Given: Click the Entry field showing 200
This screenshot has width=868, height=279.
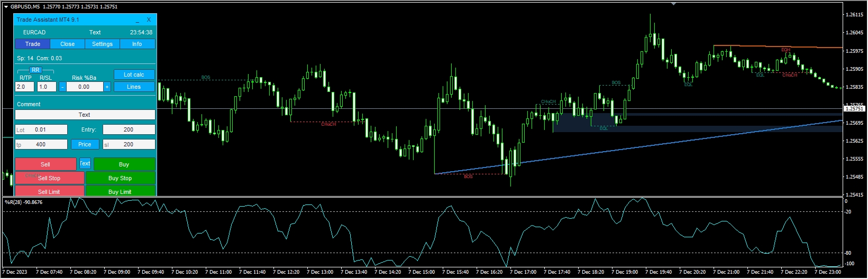Looking at the screenshot, I should tap(129, 129).
